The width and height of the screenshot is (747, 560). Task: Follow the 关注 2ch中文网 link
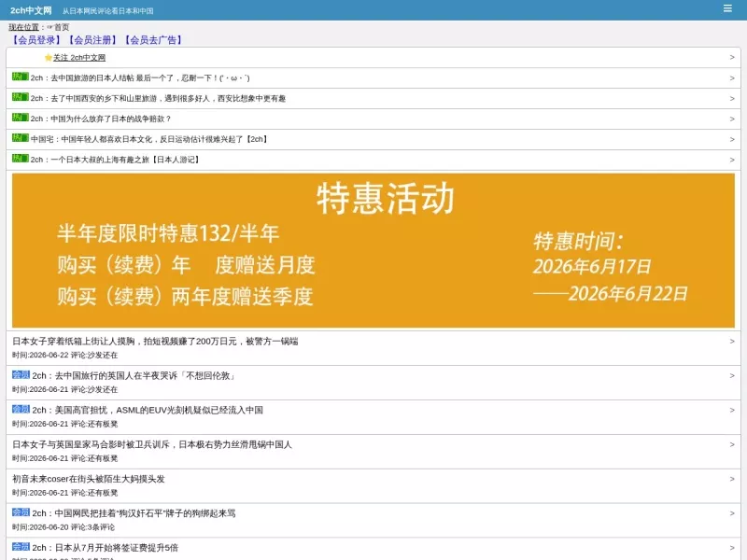pyautogui.click(x=79, y=58)
